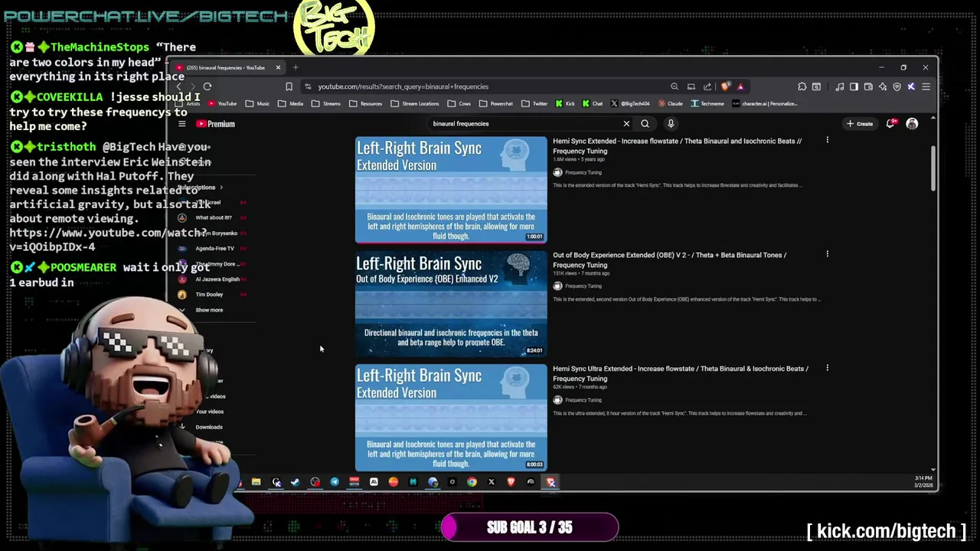Open Steam from the taskbar
The height and width of the screenshot is (551, 980).
(295, 482)
